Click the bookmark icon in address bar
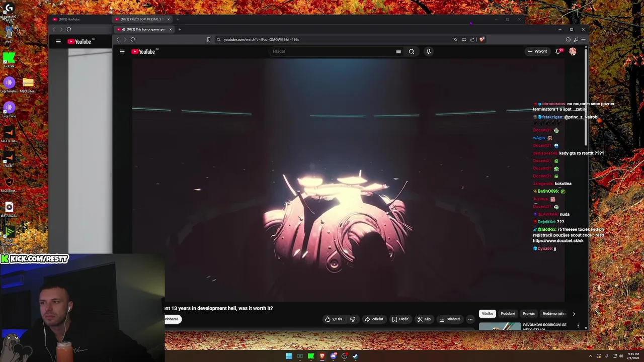This screenshot has height=362, width=644. (209, 39)
